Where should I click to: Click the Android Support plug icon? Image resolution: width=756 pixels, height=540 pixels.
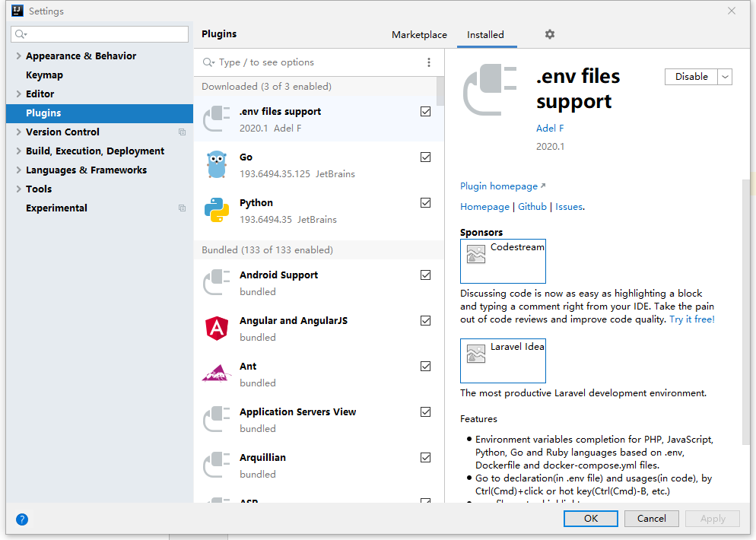(217, 282)
